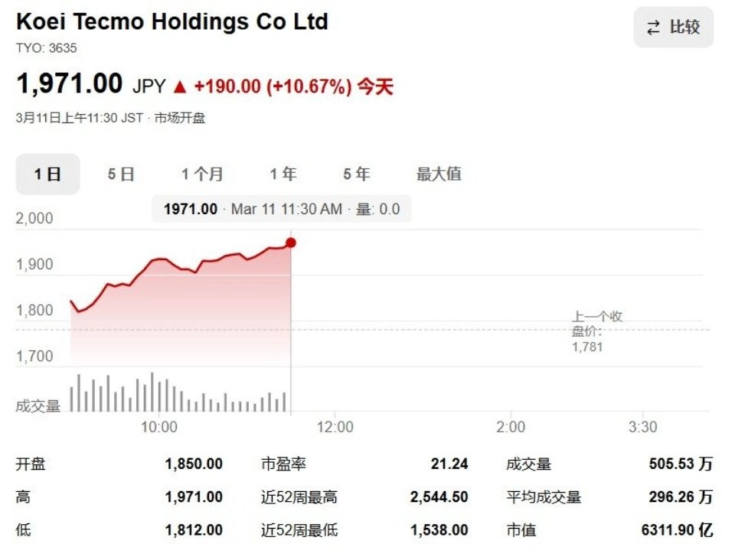Select the 1日 time range tab
Screen dimensions: 735x560
(x=47, y=174)
